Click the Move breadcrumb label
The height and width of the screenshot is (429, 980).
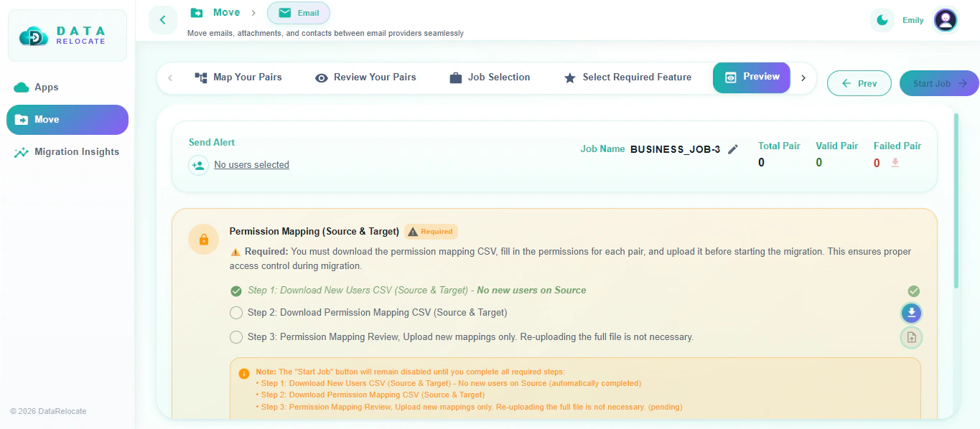[227, 12]
